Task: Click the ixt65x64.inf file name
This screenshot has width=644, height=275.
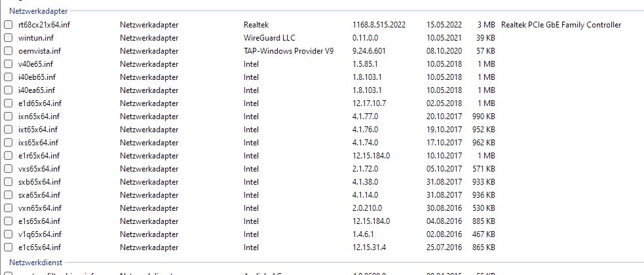Action: coord(38,129)
